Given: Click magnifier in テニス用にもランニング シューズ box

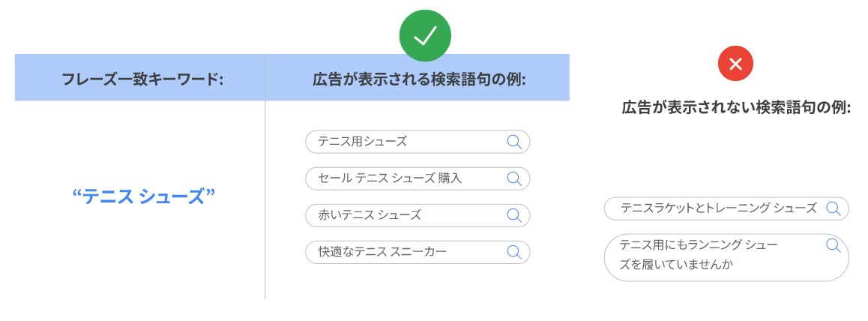Looking at the screenshot, I should [834, 245].
